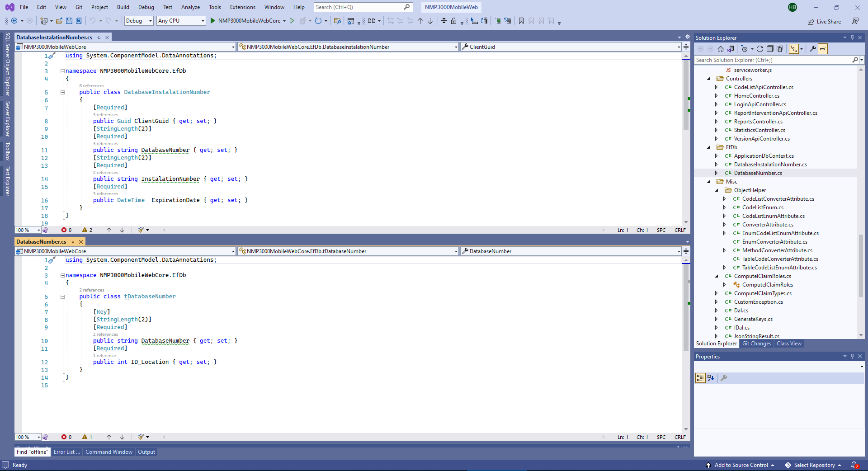Viewport: 868px width, 471px height.
Task: Click Add to Source Control
Action: pos(741,465)
